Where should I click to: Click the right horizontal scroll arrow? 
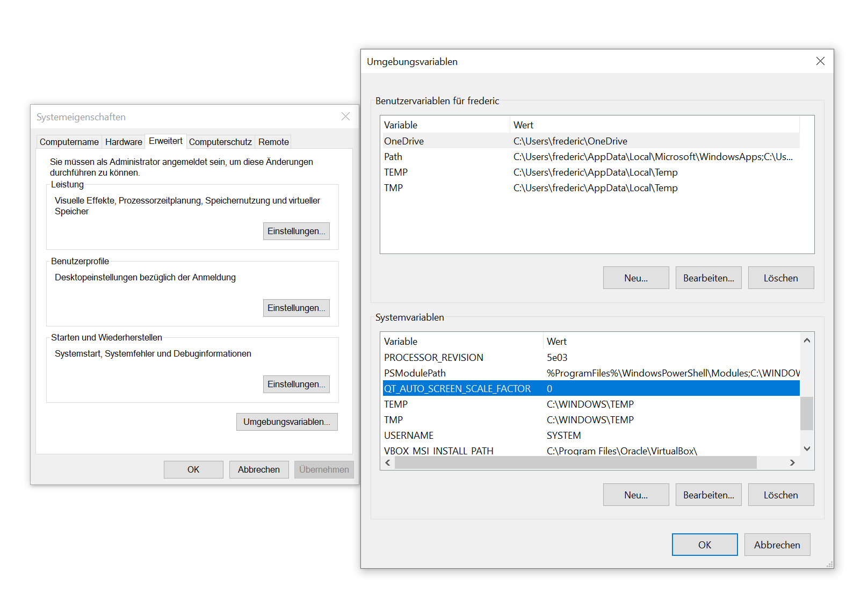click(792, 462)
